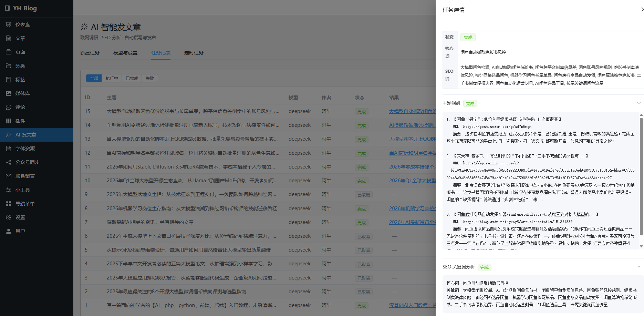644x316 pixels.
Task: Open result link for task 12
Action: [412, 153]
